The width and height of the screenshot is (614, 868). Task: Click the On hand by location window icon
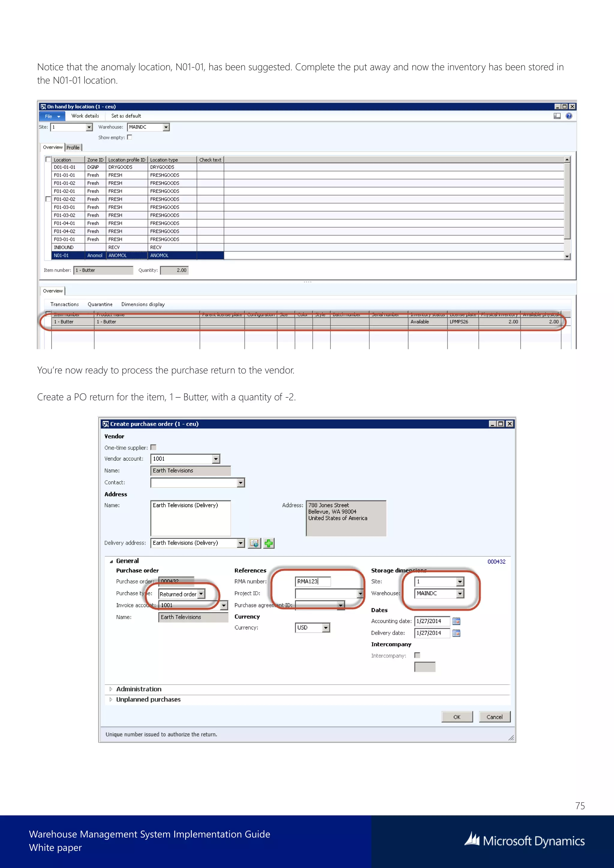pos(43,107)
